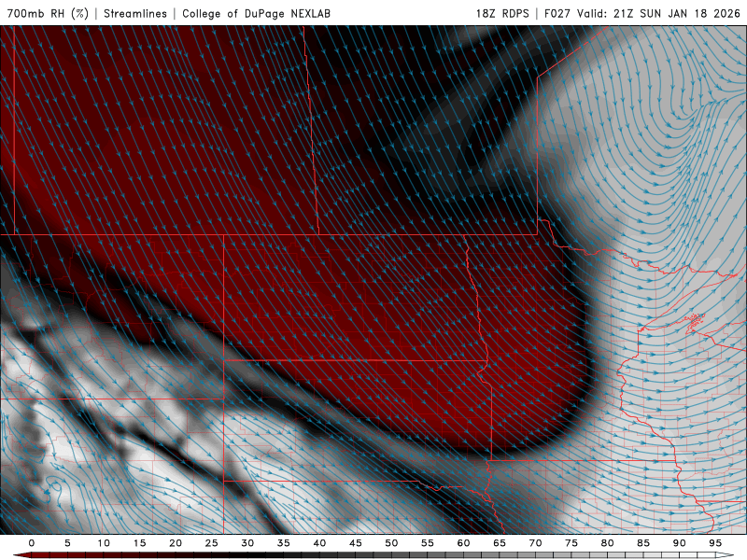Click the colorbar value label '35'
The image size is (747, 560).
tap(284, 543)
